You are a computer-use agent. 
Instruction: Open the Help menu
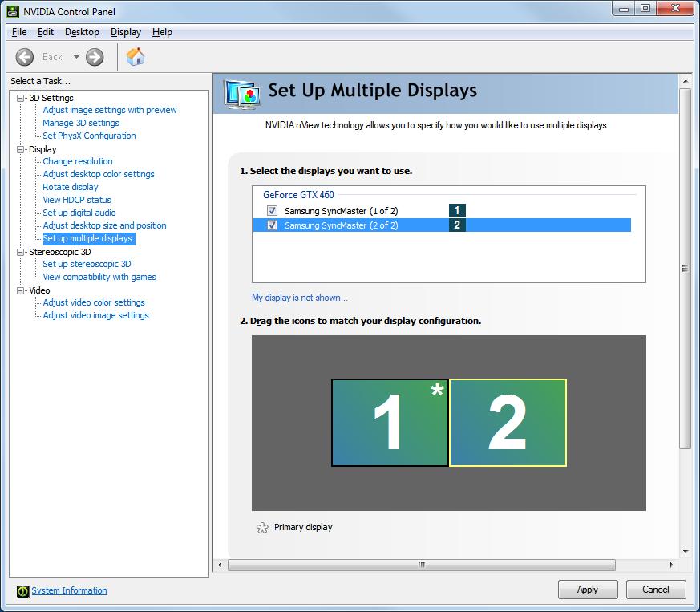pos(162,32)
